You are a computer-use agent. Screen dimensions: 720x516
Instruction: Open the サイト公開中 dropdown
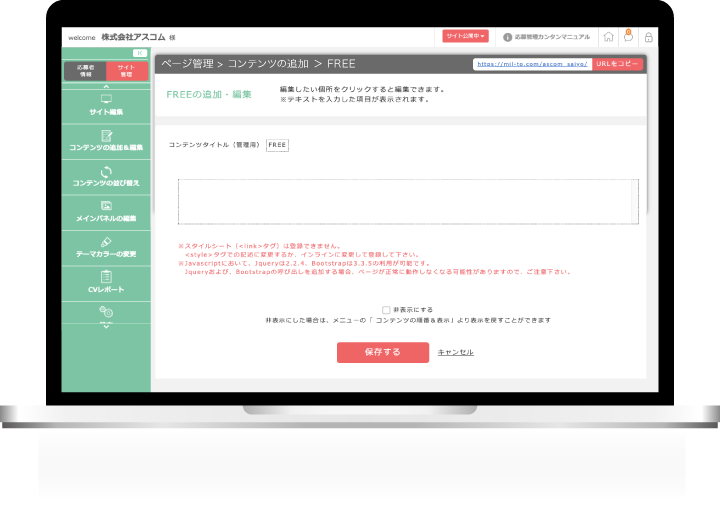465,36
